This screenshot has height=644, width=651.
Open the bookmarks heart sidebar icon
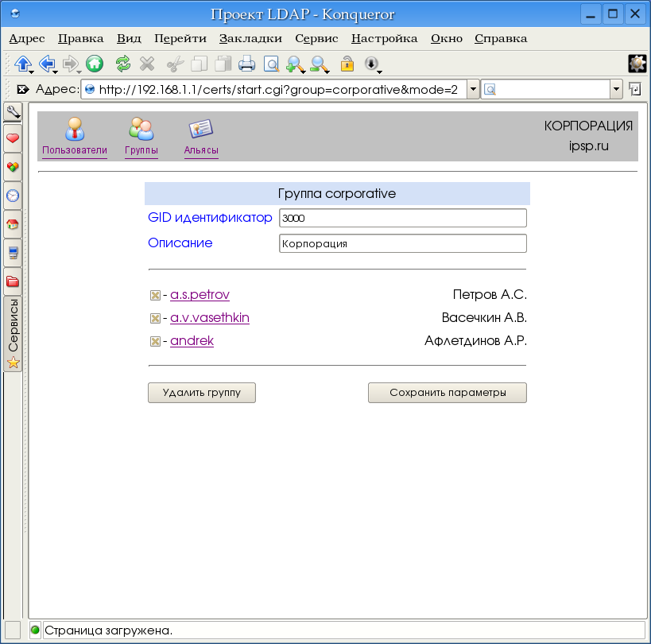[x=13, y=138]
